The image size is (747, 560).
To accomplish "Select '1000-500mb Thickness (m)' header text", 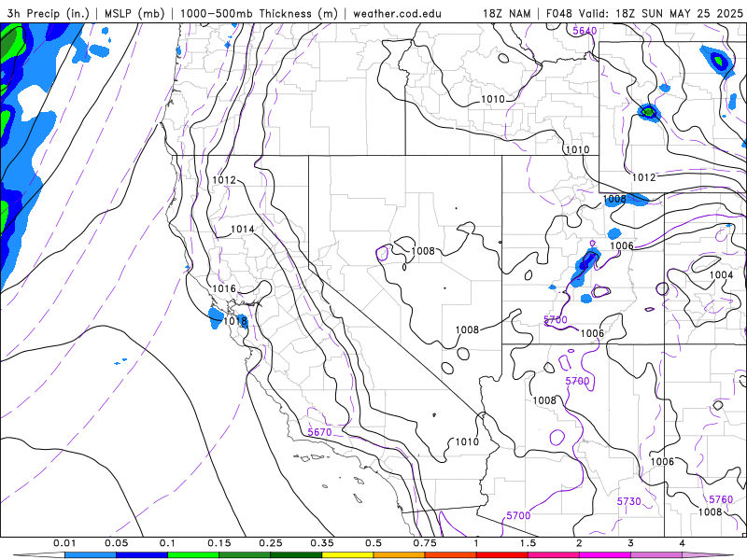I will [x=259, y=13].
